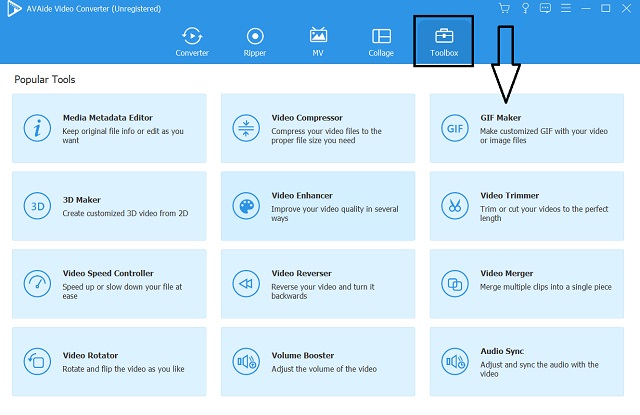The width and height of the screenshot is (640, 415).
Task: Open the Video Compressor title
Action: (307, 118)
